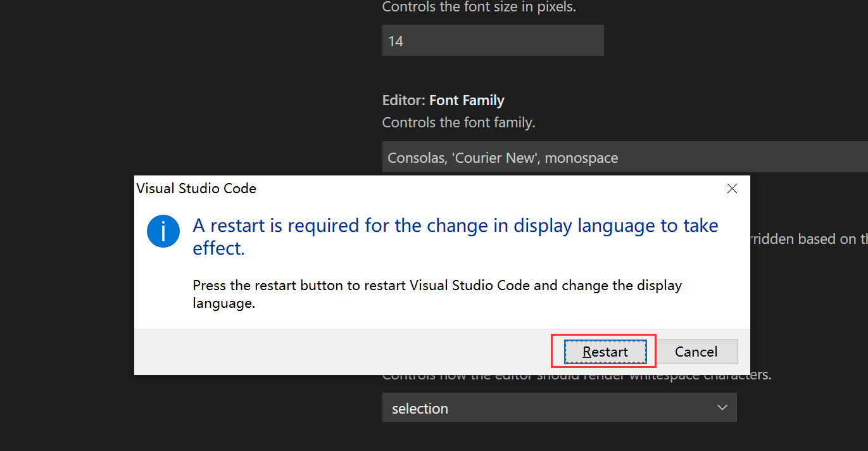Click the font size field showing 14
Viewport: 868px width, 451px height.
(493, 41)
